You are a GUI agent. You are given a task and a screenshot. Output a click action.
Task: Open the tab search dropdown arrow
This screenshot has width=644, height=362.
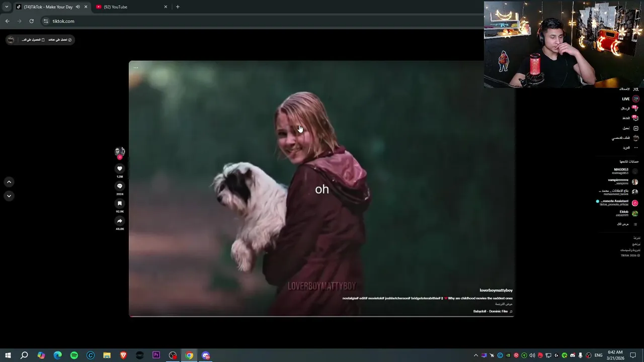point(7,7)
